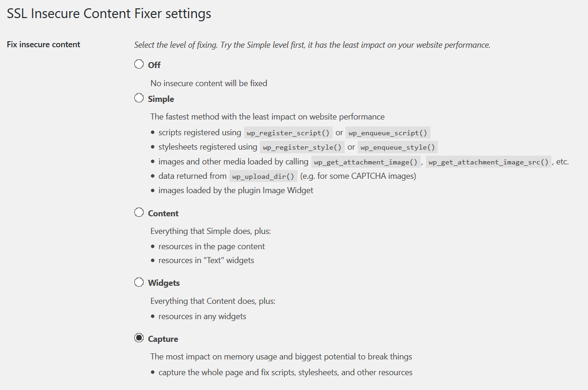
Task: Click the bold "Widgets" option label
Action: (164, 283)
